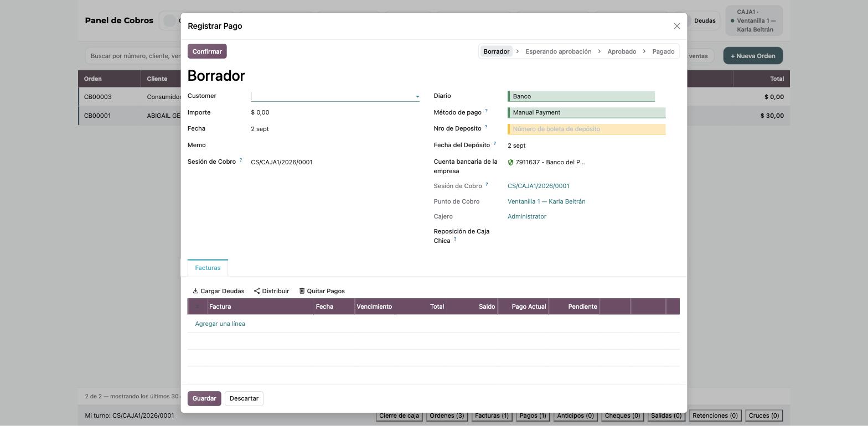Open the Administrator cashier link

527,216
